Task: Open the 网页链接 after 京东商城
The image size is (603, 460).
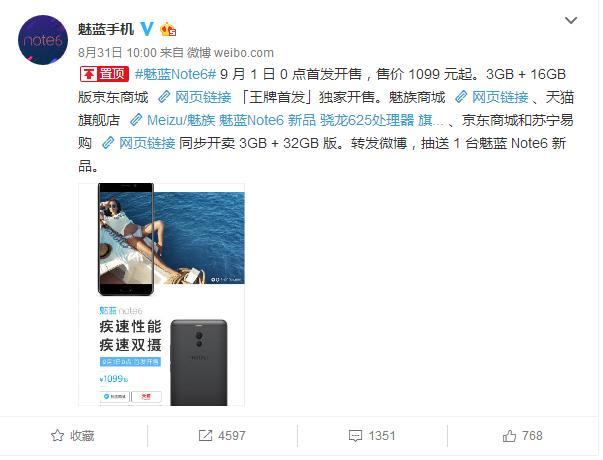Action: (x=195, y=97)
